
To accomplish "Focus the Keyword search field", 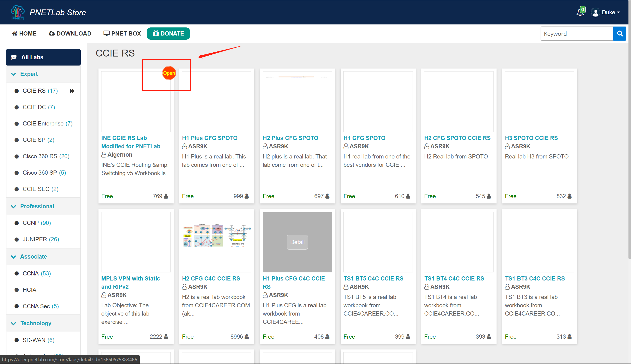I will pos(577,33).
